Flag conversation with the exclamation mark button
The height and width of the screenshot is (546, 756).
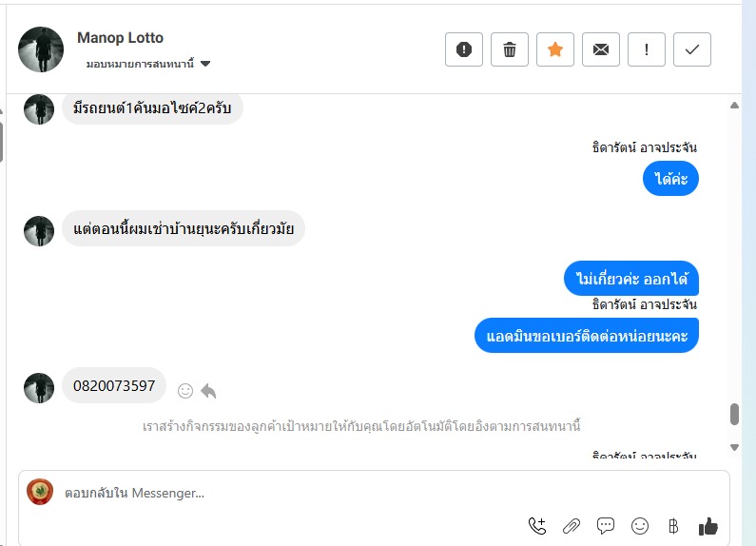click(x=647, y=49)
